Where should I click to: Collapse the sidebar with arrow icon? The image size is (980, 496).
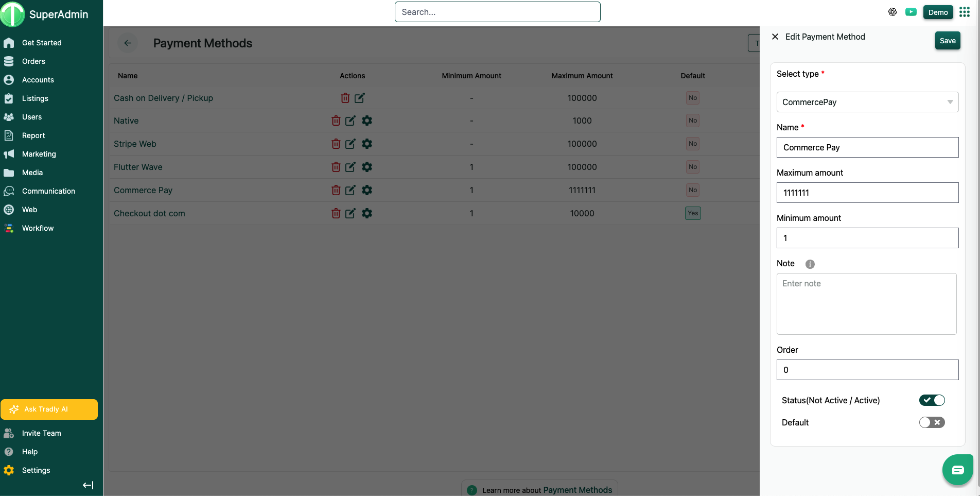click(x=88, y=485)
